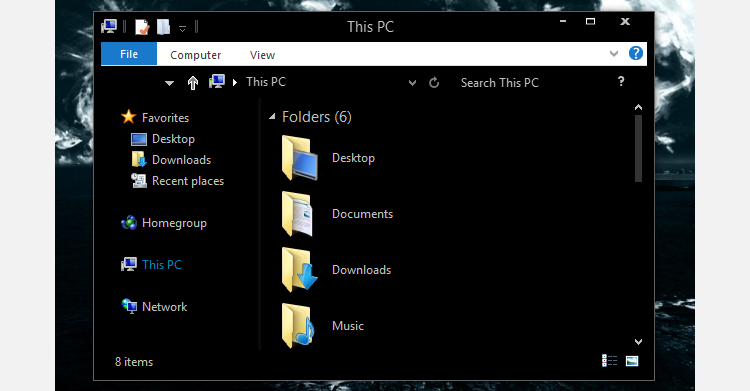
Task: Click the Network globe icon
Action: 129,306
